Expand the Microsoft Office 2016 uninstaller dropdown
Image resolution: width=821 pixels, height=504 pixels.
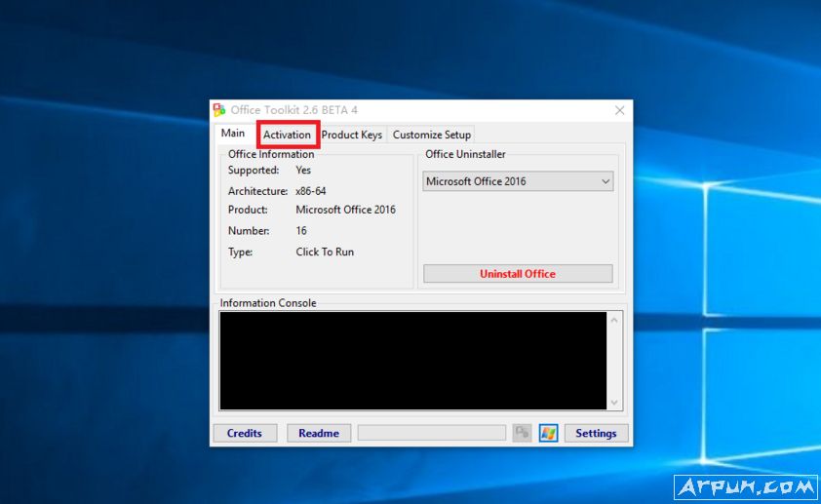[518, 181]
